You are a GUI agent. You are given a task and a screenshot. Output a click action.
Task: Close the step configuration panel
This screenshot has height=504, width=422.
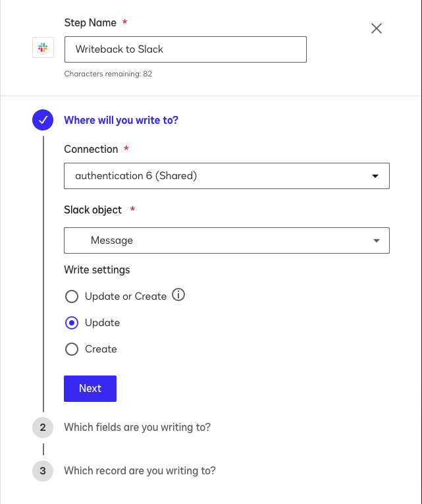point(377,28)
